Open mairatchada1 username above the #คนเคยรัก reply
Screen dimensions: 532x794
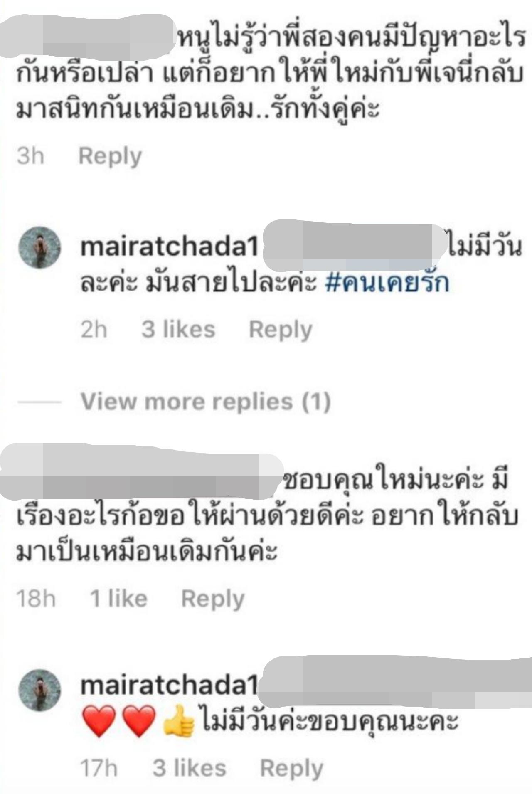pos(170,247)
